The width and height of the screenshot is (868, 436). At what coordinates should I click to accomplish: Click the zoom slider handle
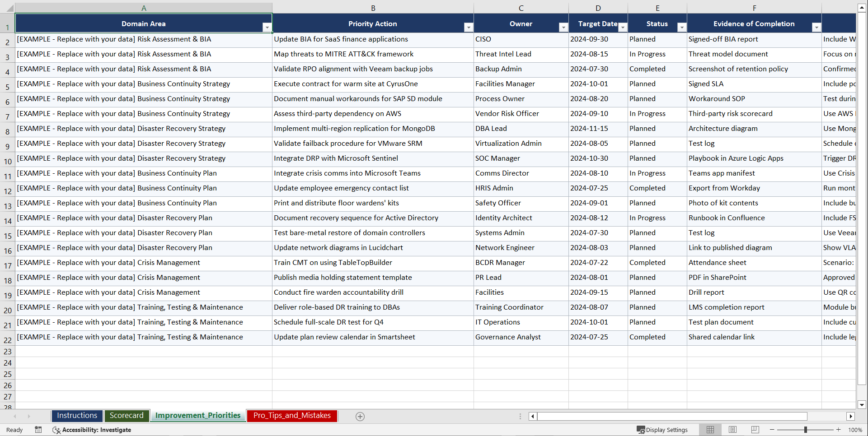[805, 430]
